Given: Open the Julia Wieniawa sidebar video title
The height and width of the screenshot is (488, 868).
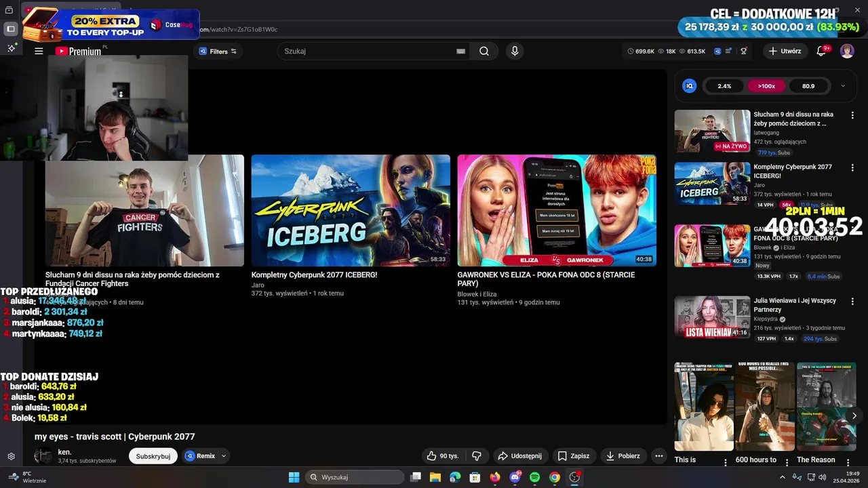Looking at the screenshot, I should click(795, 305).
